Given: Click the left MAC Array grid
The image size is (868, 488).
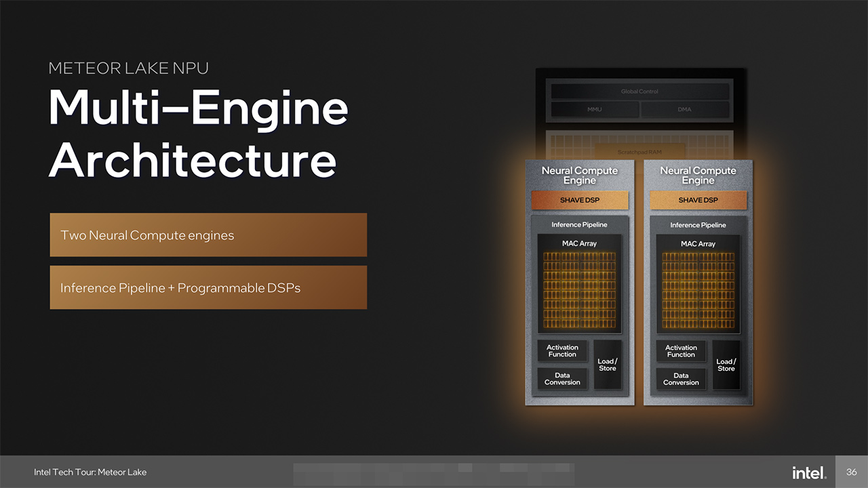Looking at the screenshot, I should (x=579, y=290).
